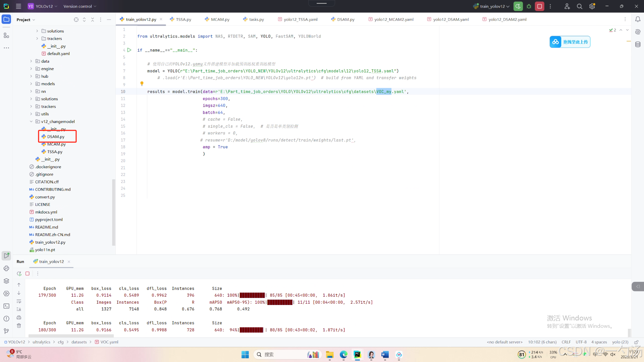
Task: Open the Search Everywhere magnifier icon
Action: click(x=579, y=6)
